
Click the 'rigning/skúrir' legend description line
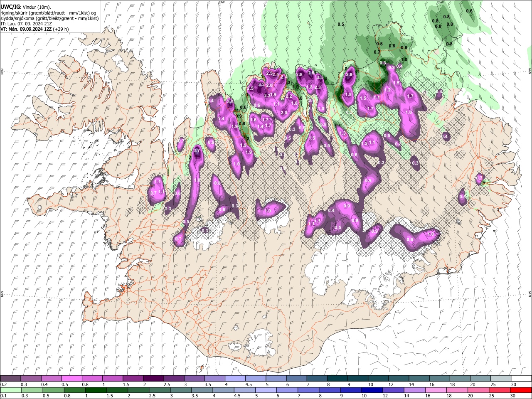49,13
